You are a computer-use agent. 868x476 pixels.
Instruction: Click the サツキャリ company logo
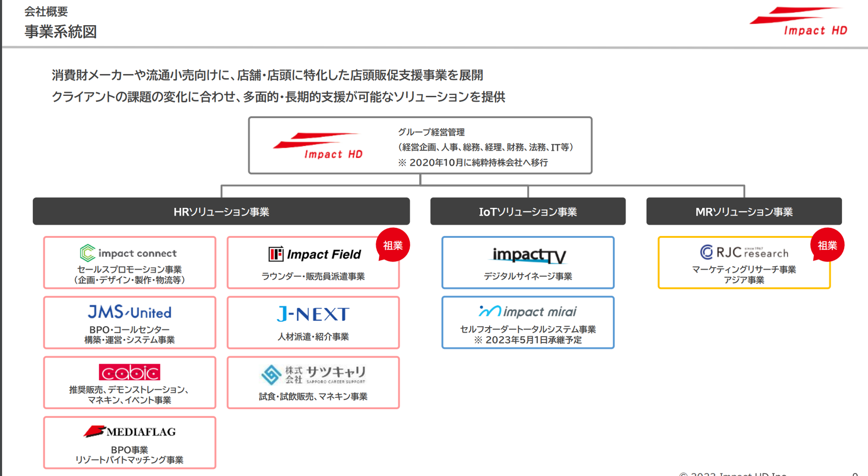click(313, 374)
